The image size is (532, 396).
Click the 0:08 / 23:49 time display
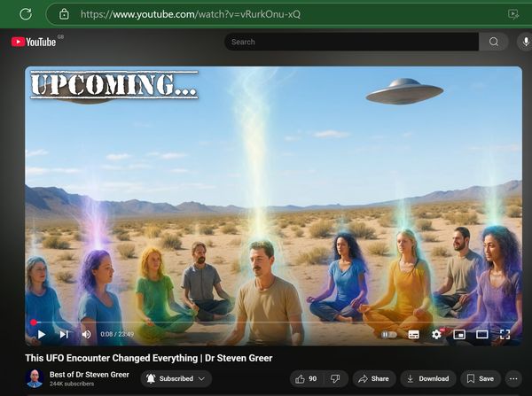click(117, 334)
